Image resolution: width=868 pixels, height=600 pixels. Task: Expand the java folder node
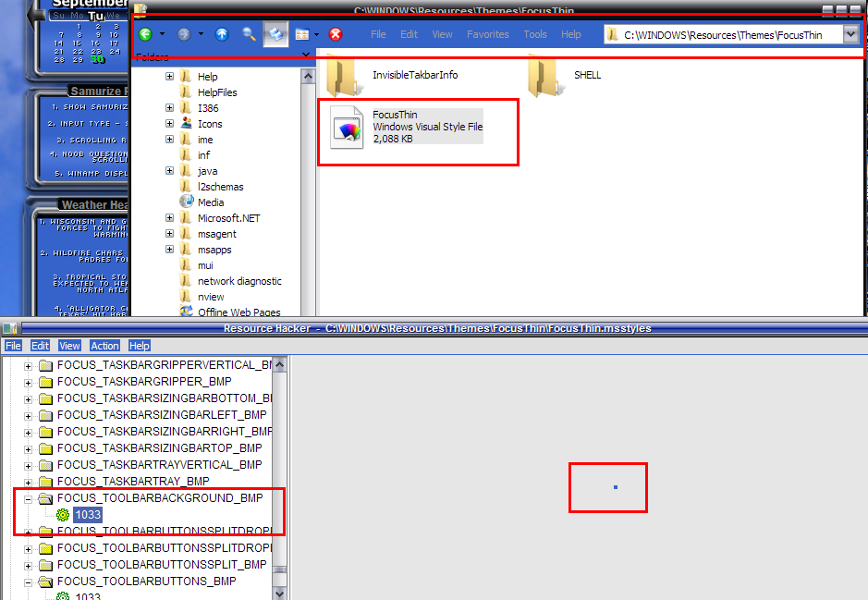(x=169, y=170)
